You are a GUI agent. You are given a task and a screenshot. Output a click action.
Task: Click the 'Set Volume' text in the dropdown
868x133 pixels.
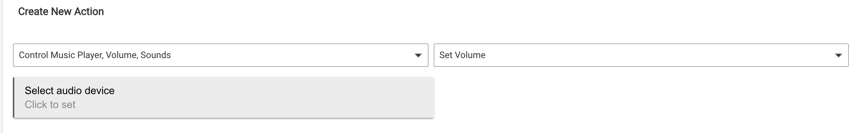pyautogui.click(x=462, y=55)
